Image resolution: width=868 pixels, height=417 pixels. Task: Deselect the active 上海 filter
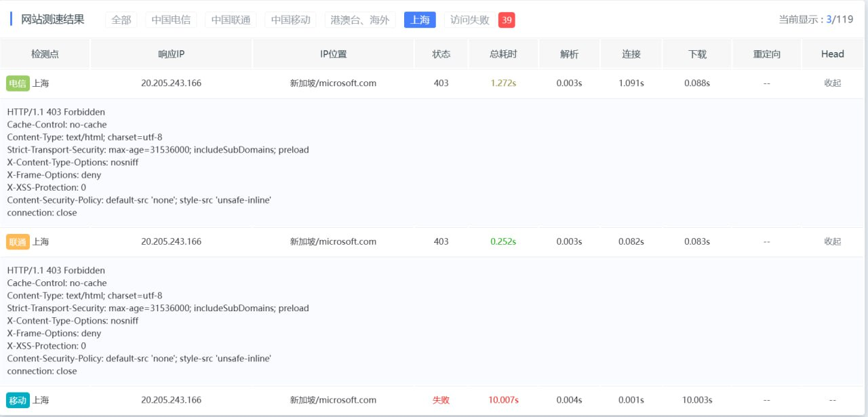(420, 20)
